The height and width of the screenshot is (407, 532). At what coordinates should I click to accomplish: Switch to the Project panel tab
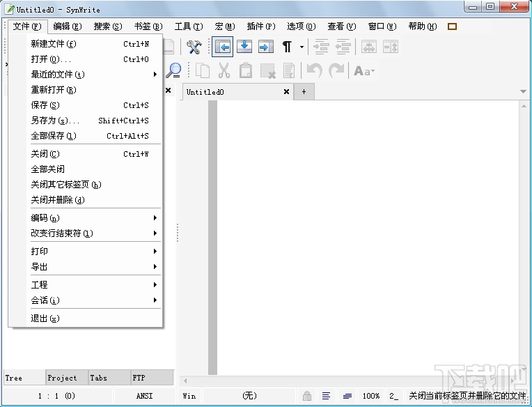[67, 378]
